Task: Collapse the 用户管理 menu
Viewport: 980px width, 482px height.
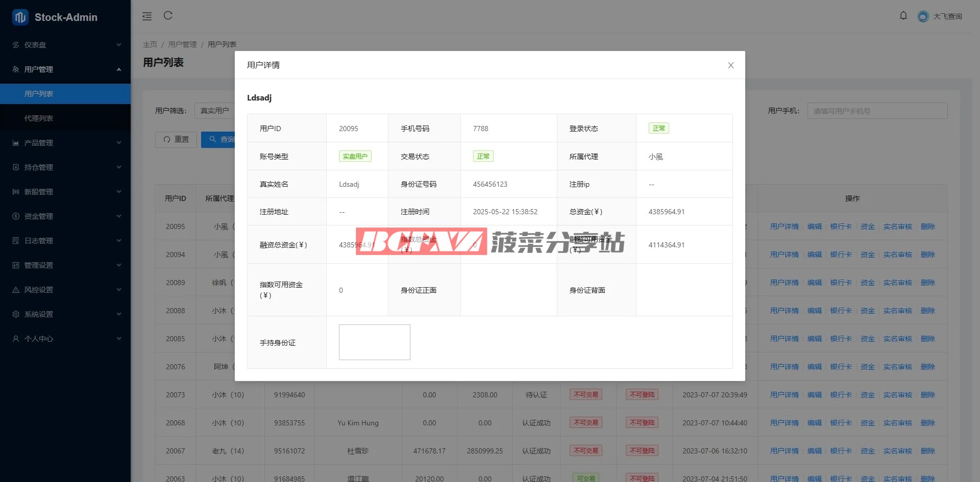Action: (x=65, y=69)
